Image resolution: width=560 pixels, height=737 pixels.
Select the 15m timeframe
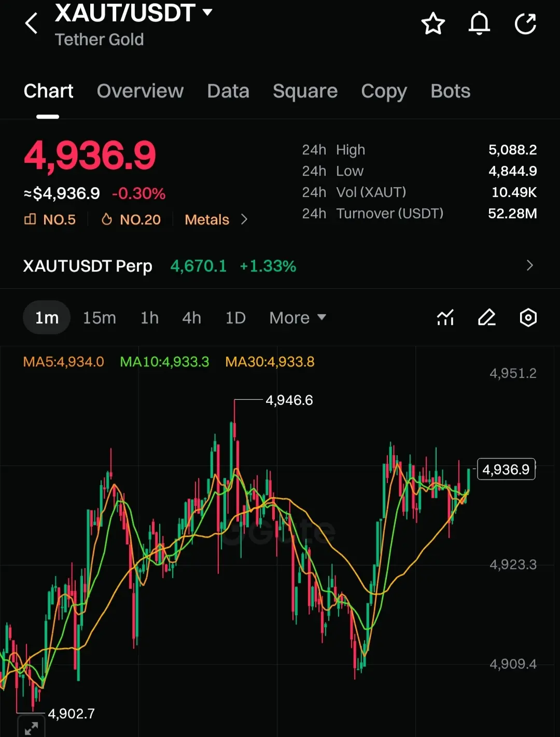tap(100, 318)
